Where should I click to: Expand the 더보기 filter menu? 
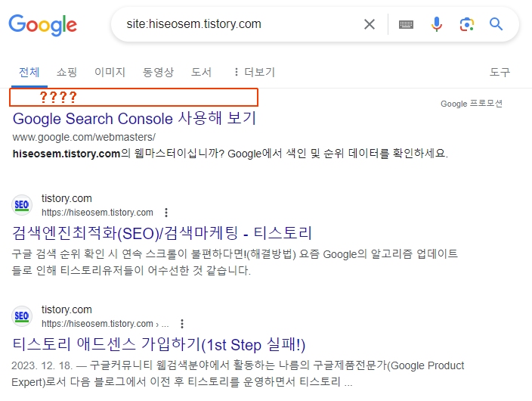pyautogui.click(x=254, y=73)
